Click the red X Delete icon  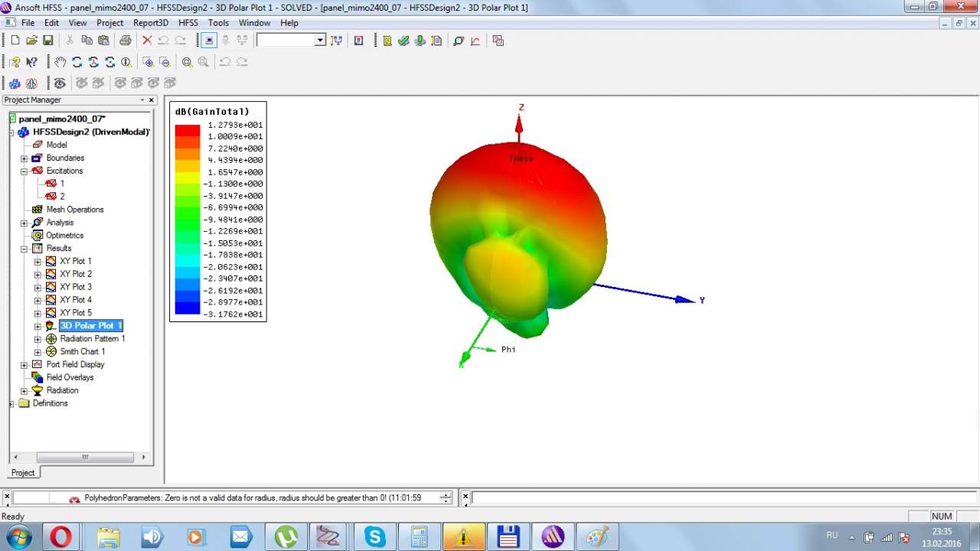point(147,41)
